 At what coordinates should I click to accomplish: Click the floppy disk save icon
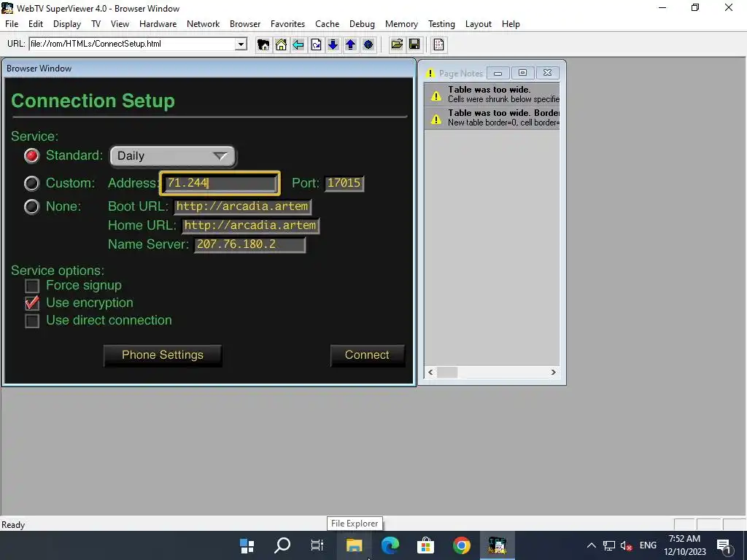(414, 44)
